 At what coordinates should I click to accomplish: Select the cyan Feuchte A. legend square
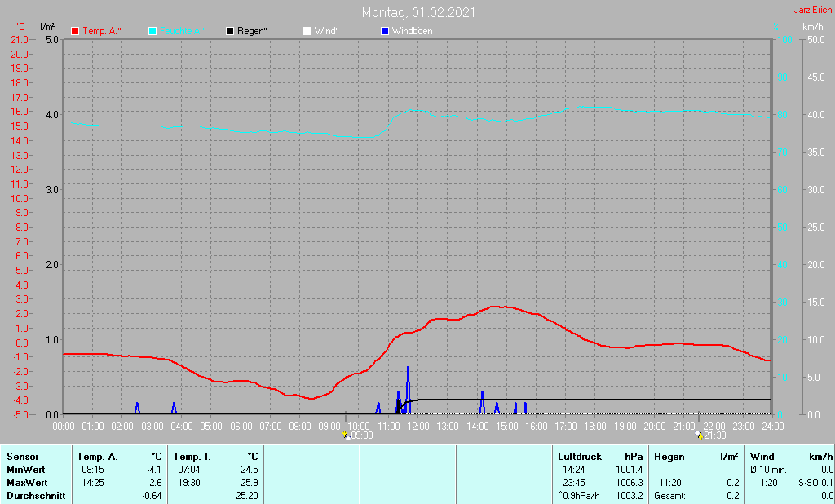point(152,32)
